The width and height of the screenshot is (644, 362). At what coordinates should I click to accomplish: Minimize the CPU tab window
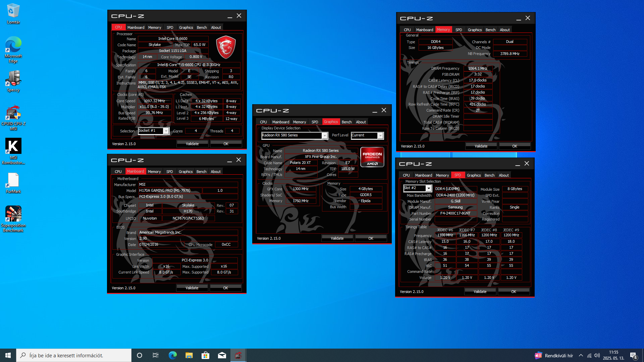(230, 16)
